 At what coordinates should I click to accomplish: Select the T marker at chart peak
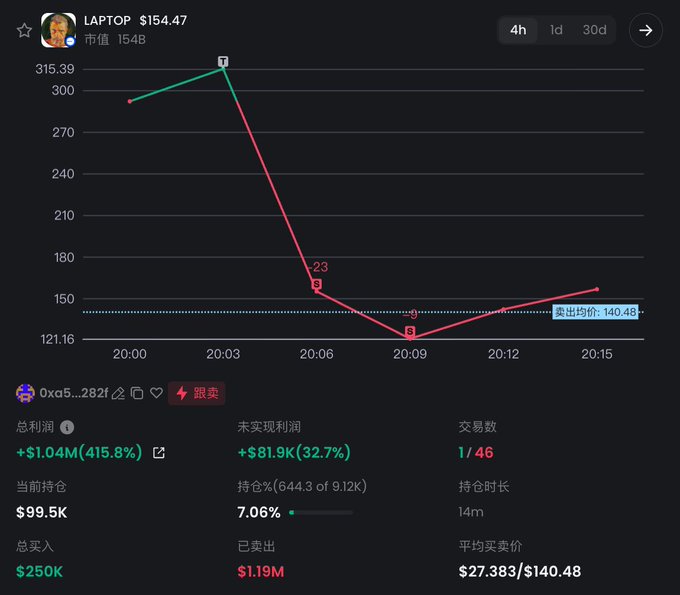coord(223,62)
